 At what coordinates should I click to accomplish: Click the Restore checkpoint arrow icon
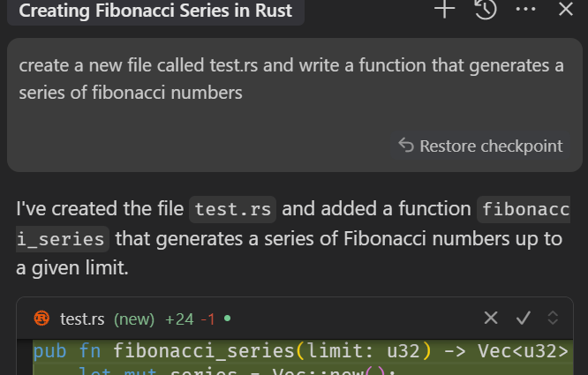click(x=406, y=146)
